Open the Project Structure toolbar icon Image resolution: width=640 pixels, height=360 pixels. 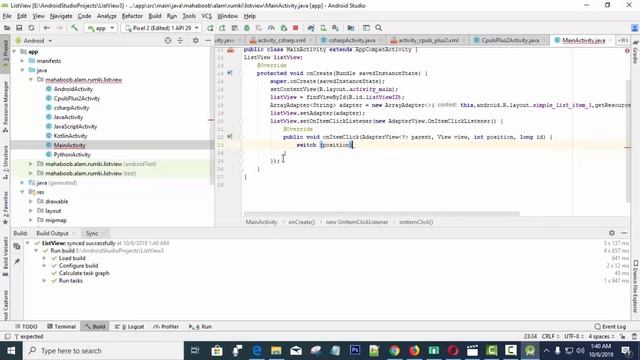pyautogui.click(x=351, y=28)
